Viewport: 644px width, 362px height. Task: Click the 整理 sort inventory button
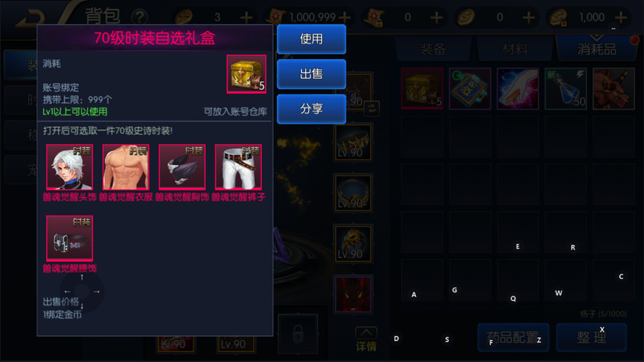pyautogui.click(x=592, y=337)
